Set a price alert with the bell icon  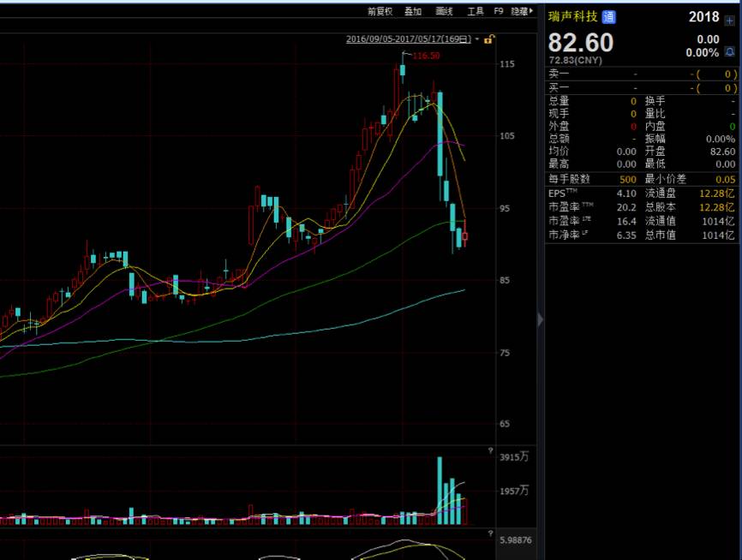[730, 51]
